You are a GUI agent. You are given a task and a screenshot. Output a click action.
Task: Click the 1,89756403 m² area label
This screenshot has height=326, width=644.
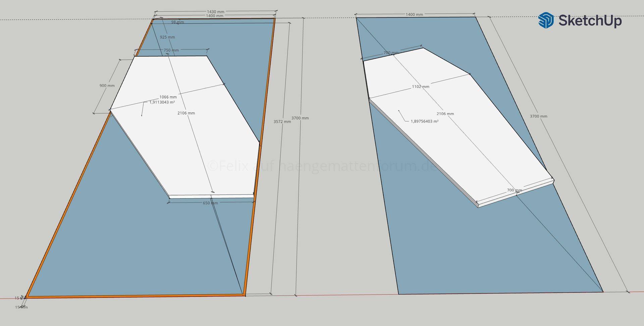pos(424,121)
